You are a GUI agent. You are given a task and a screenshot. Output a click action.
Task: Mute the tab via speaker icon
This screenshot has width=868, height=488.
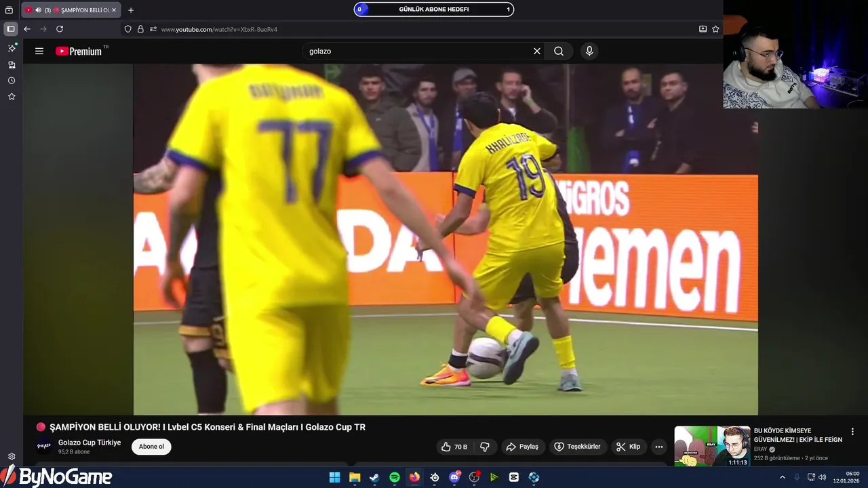click(39, 10)
